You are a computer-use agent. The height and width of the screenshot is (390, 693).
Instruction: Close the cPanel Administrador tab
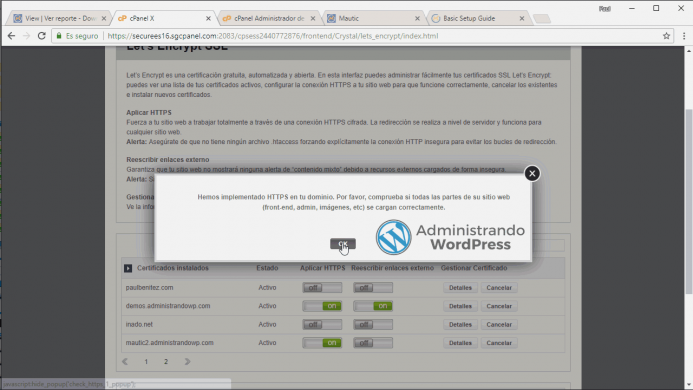point(313,19)
